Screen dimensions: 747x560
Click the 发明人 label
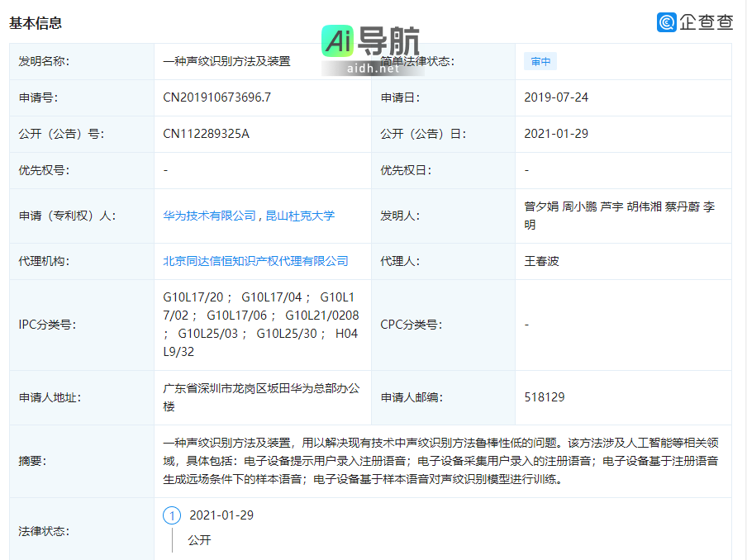click(x=400, y=216)
